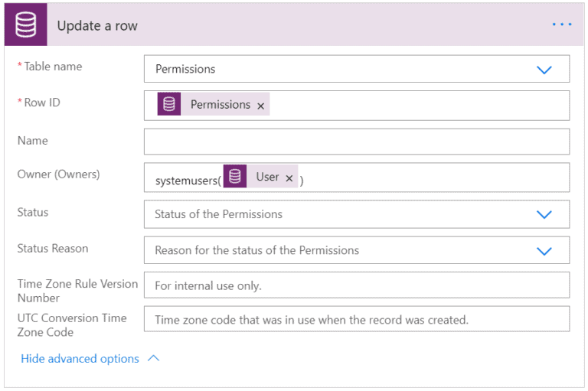Image resolution: width=588 pixels, height=391 pixels.
Task: Select the User dynamic content token
Action: (267, 177)
